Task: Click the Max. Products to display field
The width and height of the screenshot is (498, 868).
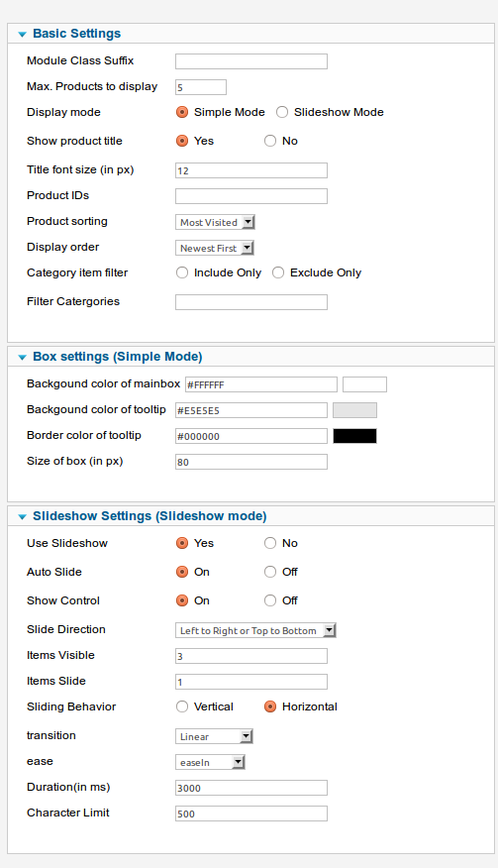Action: [201, 87]
